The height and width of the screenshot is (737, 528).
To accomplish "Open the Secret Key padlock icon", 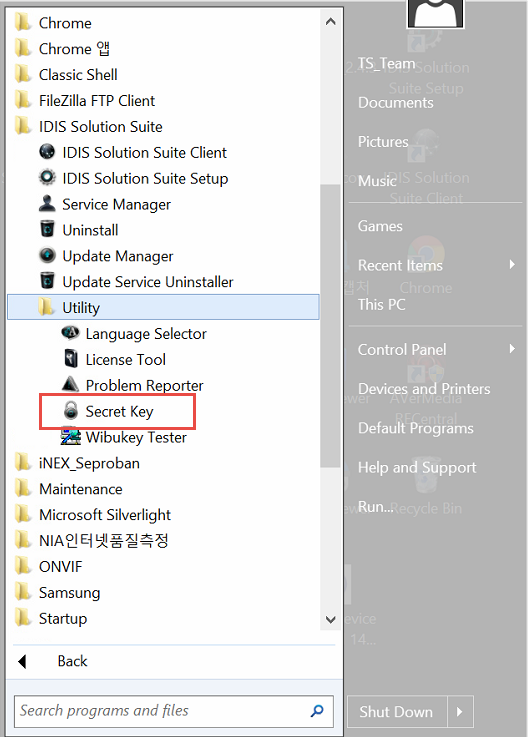I will [x=71, y=410].
